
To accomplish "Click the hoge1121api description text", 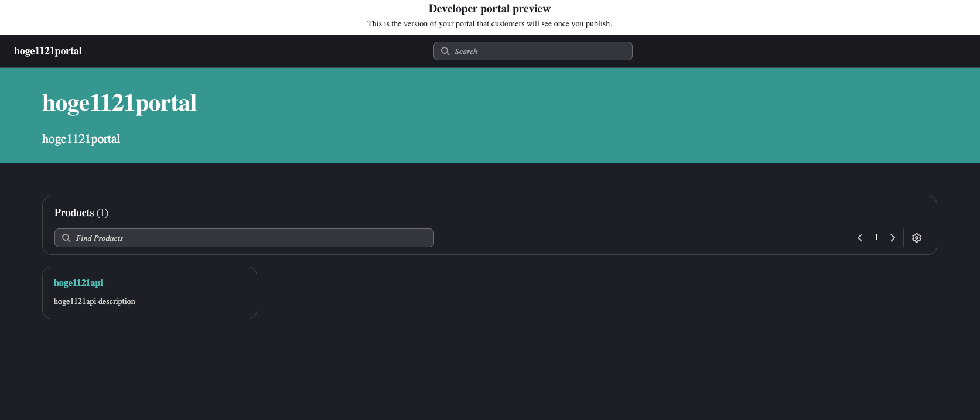I will tap(94, 302).
